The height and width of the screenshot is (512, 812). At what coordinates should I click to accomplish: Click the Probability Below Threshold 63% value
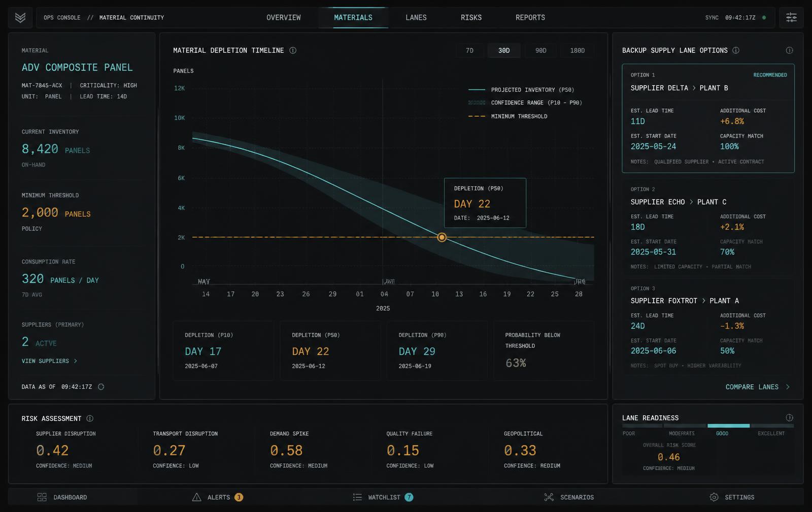516,363
